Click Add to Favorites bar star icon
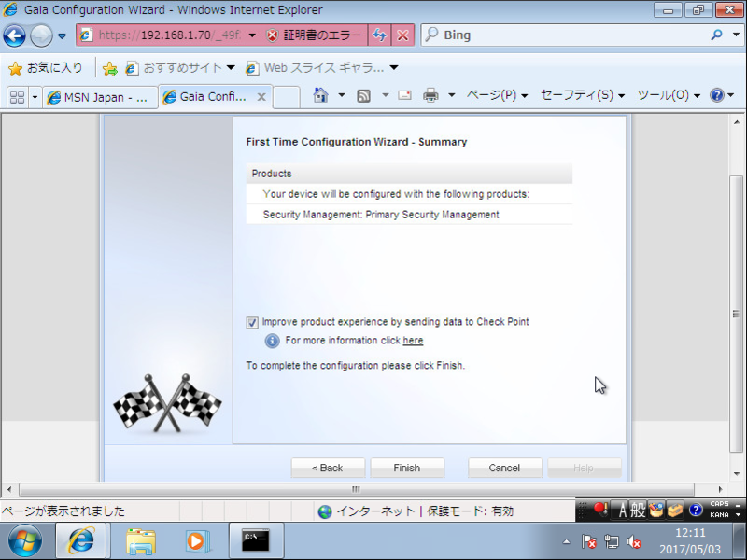Image resolution: width=747 pixels, height=560 pixels. (x=110, y=68)
